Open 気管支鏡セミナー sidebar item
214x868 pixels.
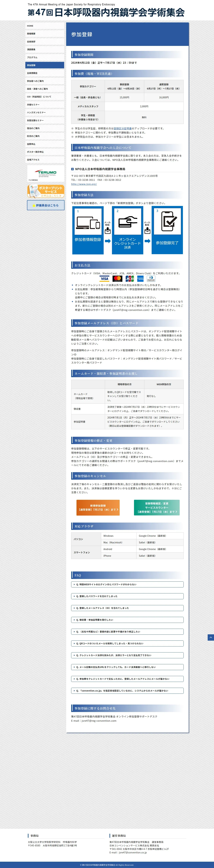[45, 120]
